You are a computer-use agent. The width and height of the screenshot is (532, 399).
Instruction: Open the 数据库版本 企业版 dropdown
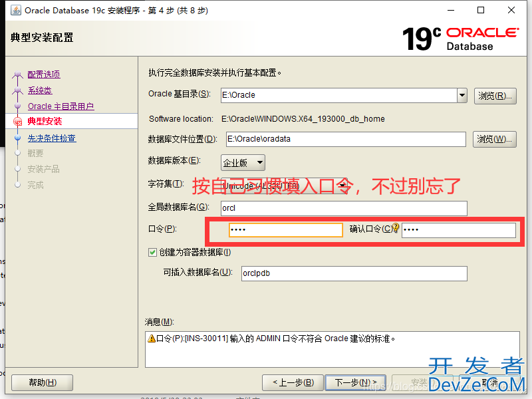click(243, 163)
